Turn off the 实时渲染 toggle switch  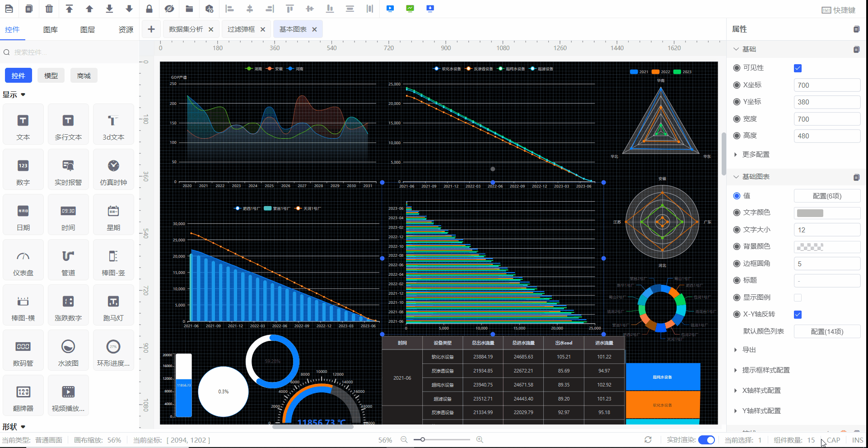coord(706,440)
